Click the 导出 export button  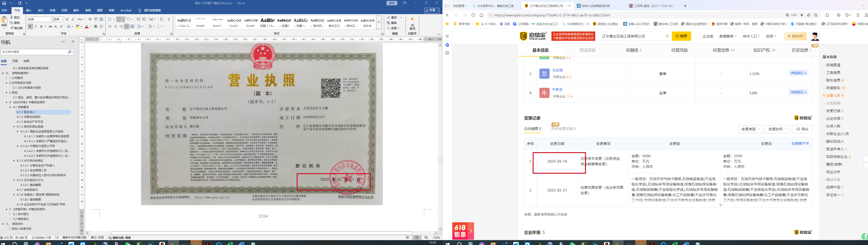pyautogui.click(x=802, y=129)
